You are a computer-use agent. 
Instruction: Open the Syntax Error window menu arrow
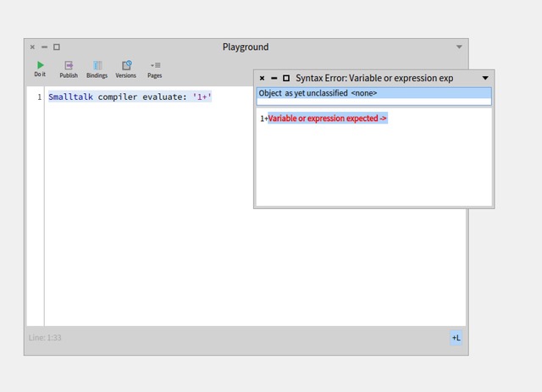pyautogui.click(x=485, y=78)
